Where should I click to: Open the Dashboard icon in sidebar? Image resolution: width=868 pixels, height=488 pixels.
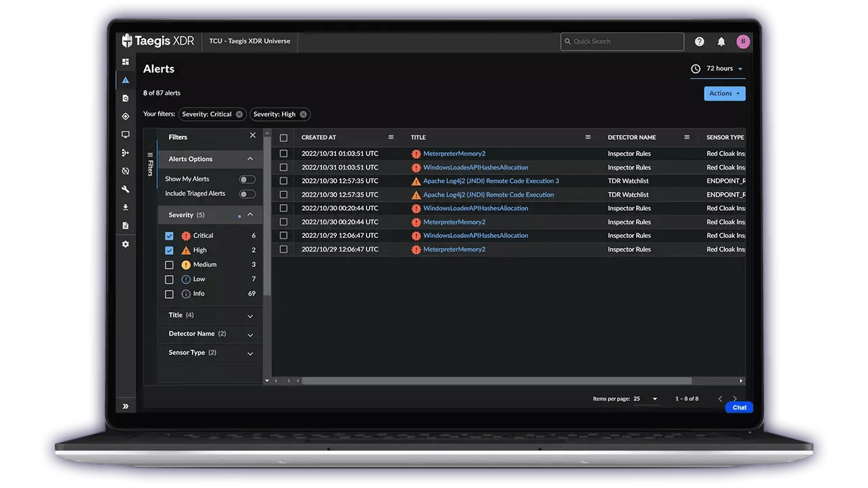click(x=125, y=62)
